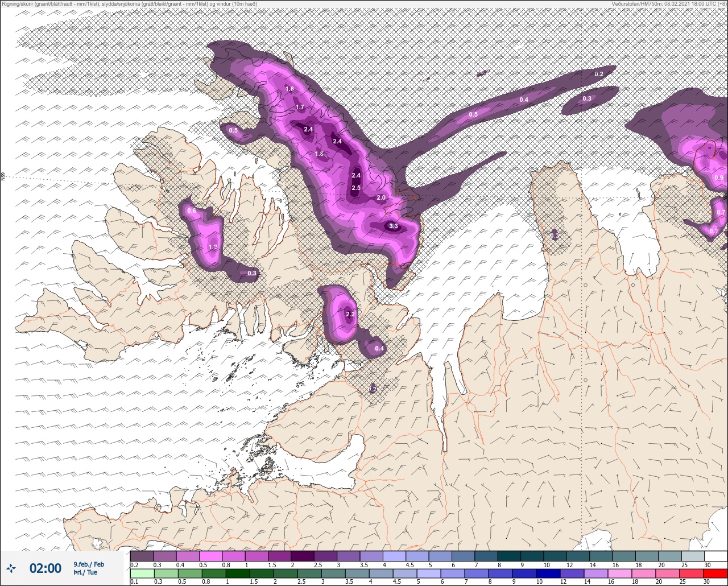Click the white 30 swatch in upper legend row
728x586 pixels.
coord(715,556)
